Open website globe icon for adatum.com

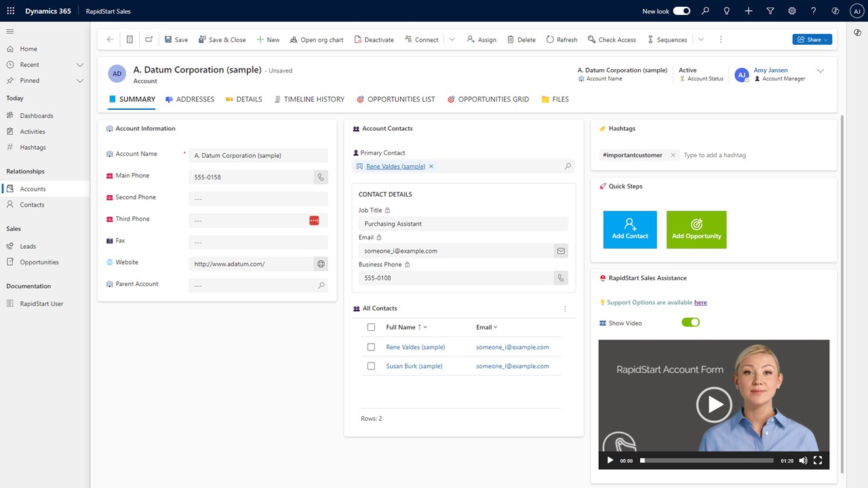tap(321, 264)
